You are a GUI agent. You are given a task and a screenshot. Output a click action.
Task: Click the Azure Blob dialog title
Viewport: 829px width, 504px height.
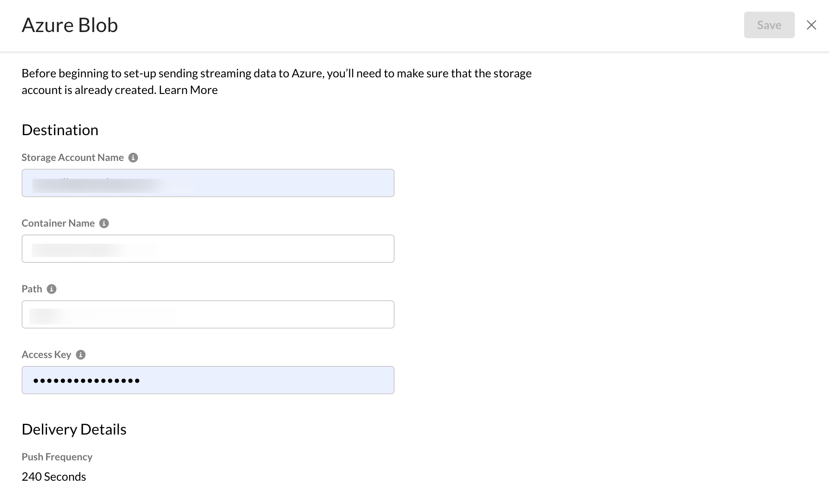[69, 25]
